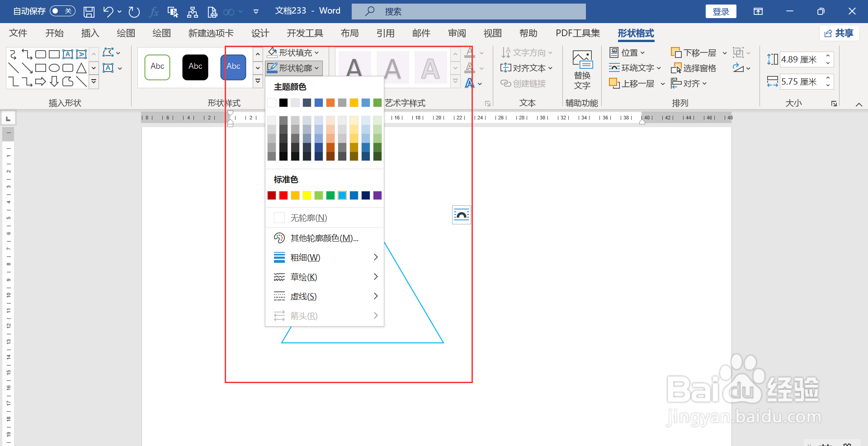The height and width of the screenshot is (446, 868).
Task: Open the 粗细(W) submenu
Action: click(324, 257)
